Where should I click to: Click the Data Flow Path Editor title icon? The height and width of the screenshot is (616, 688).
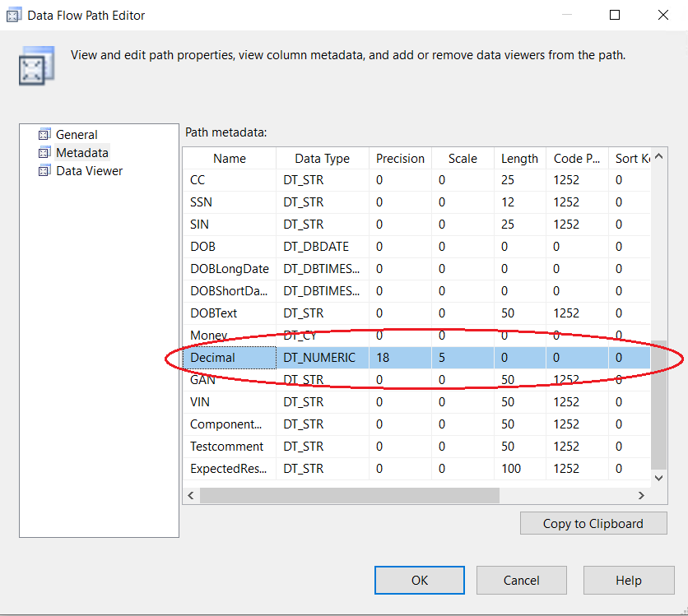tap(14, 16)
